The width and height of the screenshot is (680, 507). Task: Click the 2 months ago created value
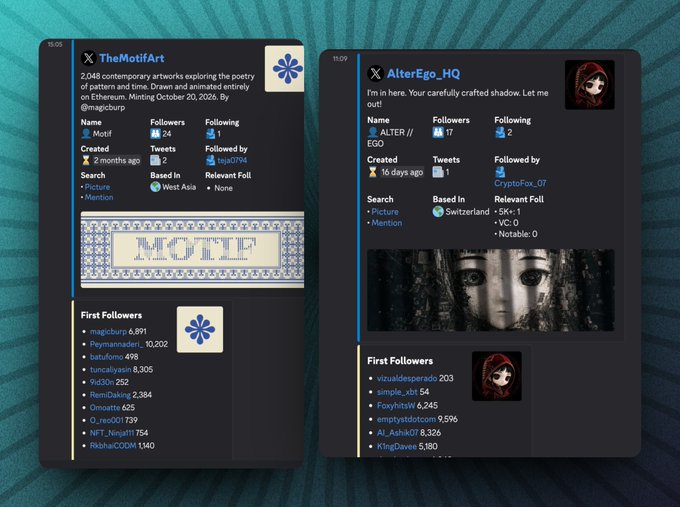pos(117,160)
